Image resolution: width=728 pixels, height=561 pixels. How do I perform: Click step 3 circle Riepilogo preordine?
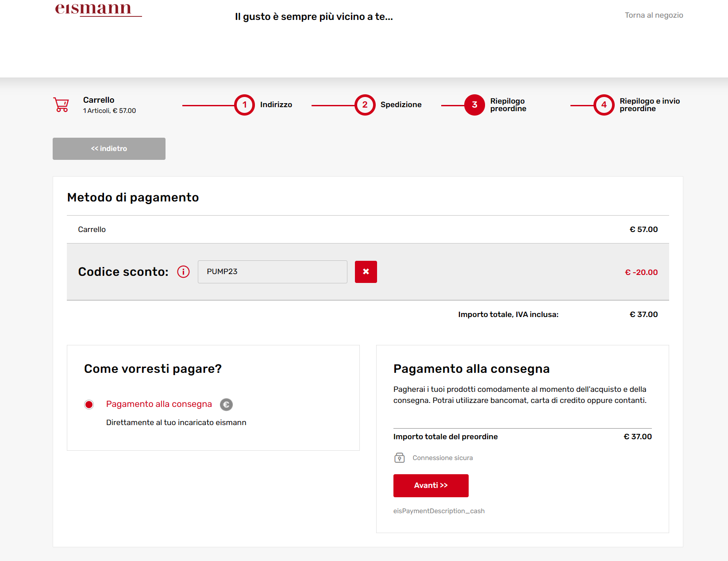pos(474,105)
